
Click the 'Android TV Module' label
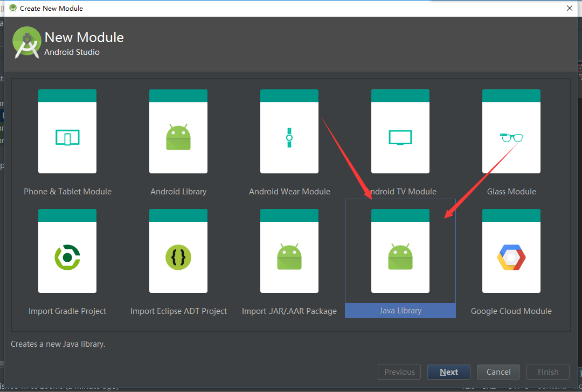point(401,192)
